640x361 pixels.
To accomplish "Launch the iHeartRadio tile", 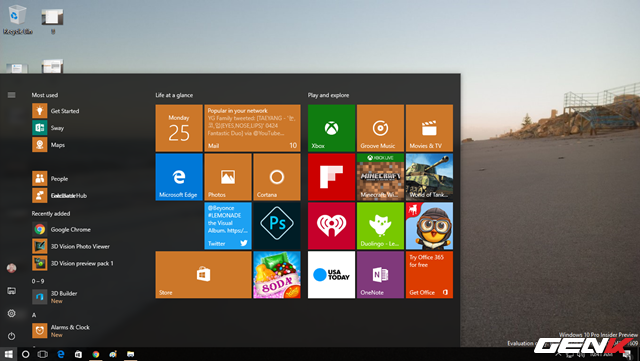I will 331,226.
